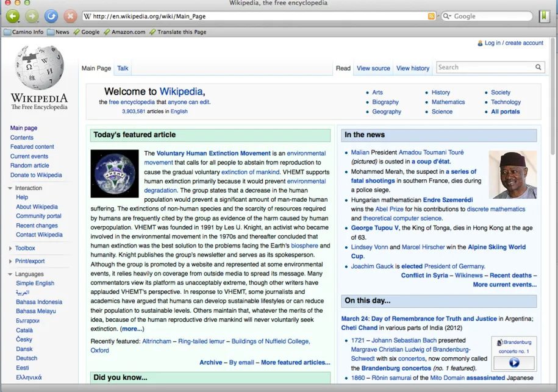Click the VHEMT globe thumbnail image

point(115,174)
